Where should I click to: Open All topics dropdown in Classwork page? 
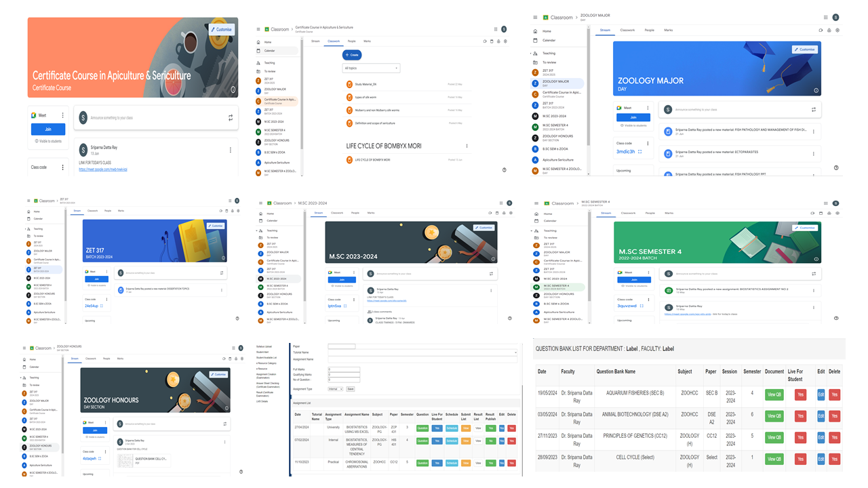(371, 68)
